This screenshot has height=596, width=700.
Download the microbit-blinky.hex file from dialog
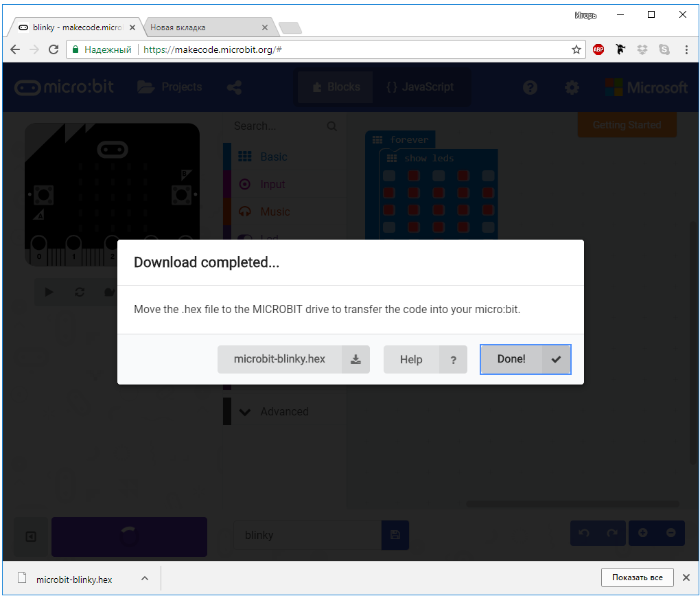293,359
